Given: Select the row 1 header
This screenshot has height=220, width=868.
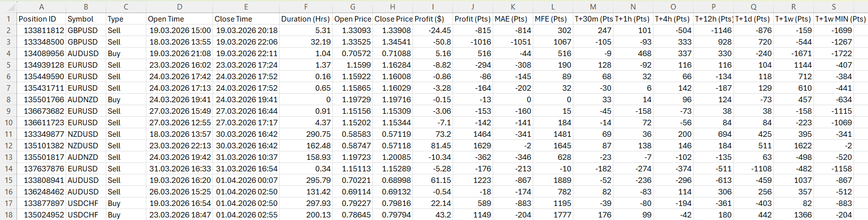Looking at the screenshot, I should pos(8,19).
